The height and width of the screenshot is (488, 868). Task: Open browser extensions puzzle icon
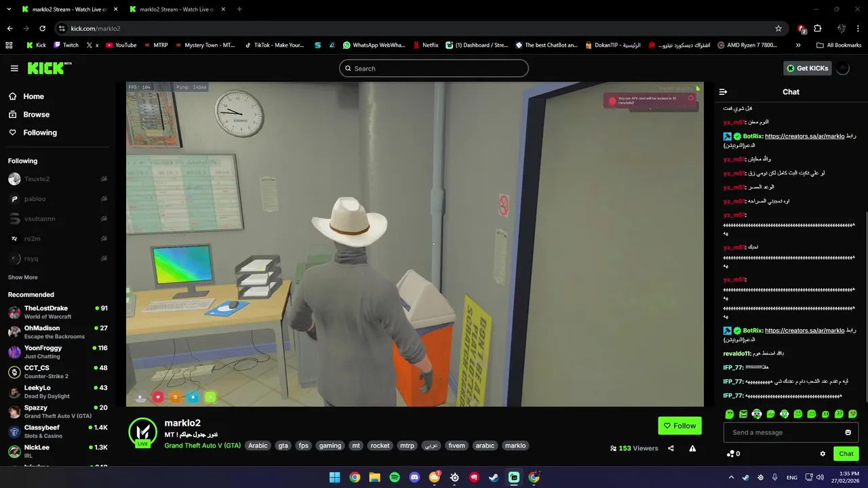coord(817,28)
